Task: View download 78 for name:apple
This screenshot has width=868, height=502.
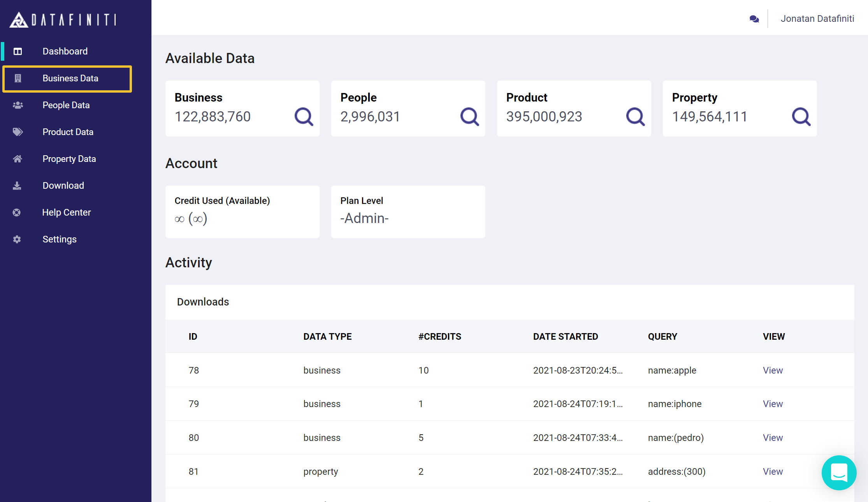Action: tap(772, 370)
